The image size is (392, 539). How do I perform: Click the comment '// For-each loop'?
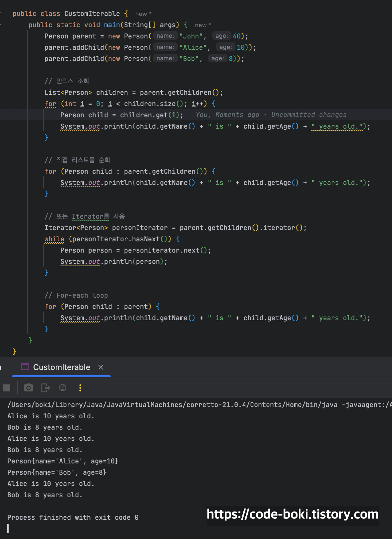click(x=76, y=295)
